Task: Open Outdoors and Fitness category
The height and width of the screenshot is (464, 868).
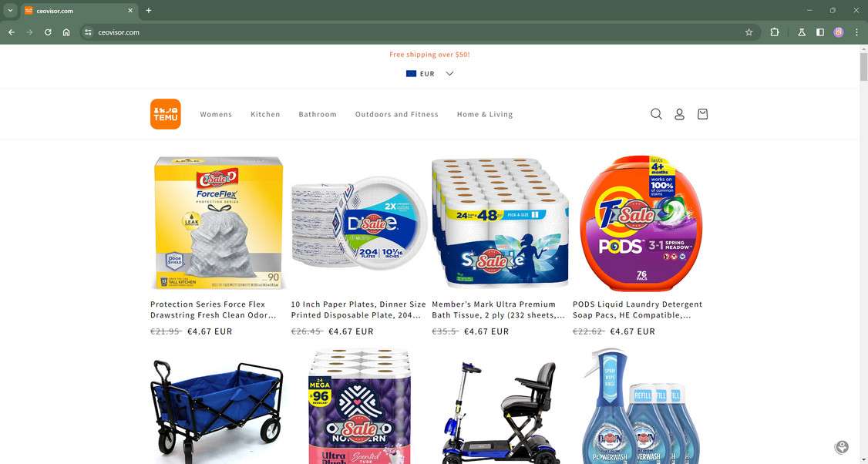Action: pos(397,115)
